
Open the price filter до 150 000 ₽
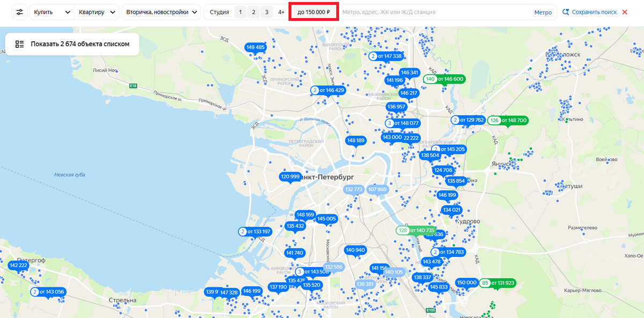[313, 12]
